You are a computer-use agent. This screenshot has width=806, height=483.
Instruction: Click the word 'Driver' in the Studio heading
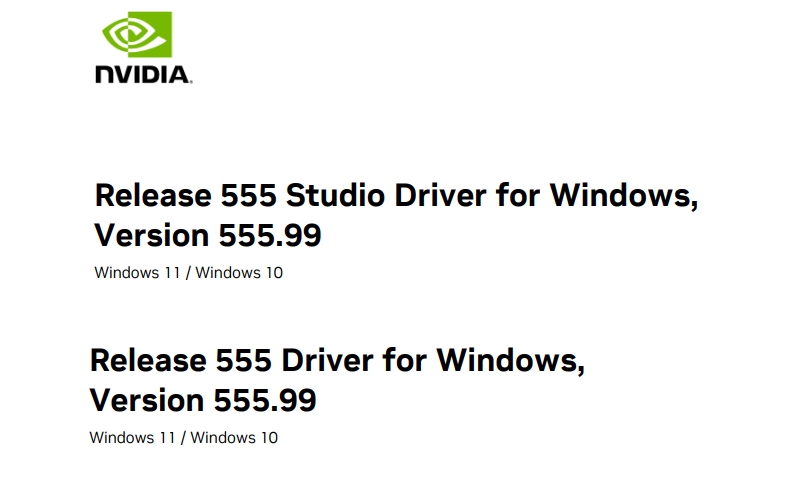pos(440,196)
